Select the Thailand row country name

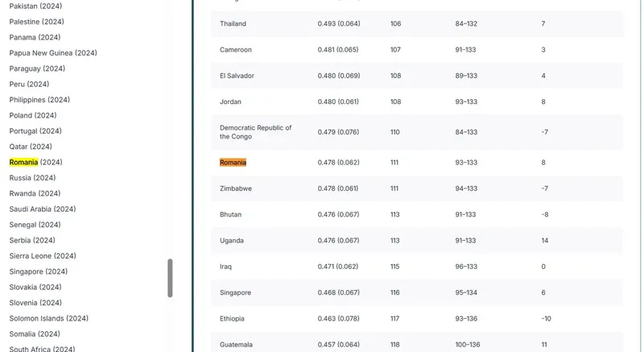coord(233,24)
